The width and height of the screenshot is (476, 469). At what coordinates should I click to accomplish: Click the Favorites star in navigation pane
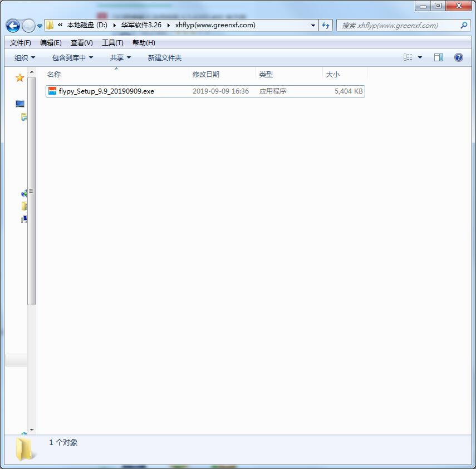click(19, 78)
